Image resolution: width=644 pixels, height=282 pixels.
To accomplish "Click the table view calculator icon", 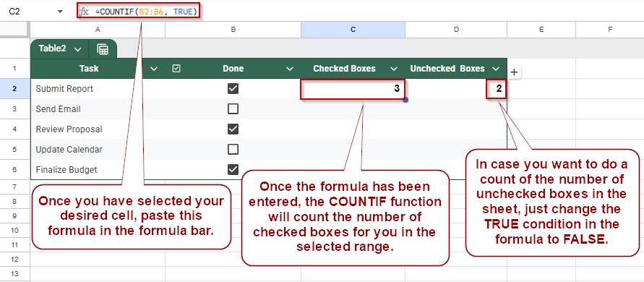I will click(x=103, y=49).
